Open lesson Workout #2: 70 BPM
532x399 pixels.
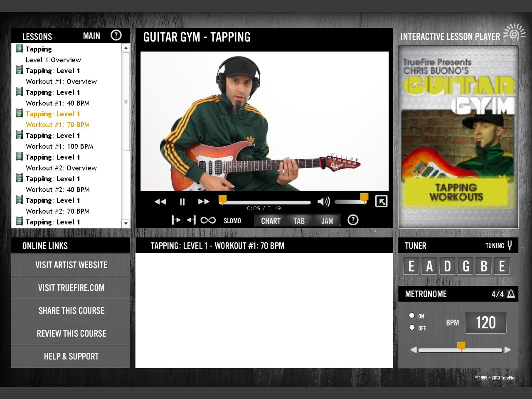(x=57, y=211)
